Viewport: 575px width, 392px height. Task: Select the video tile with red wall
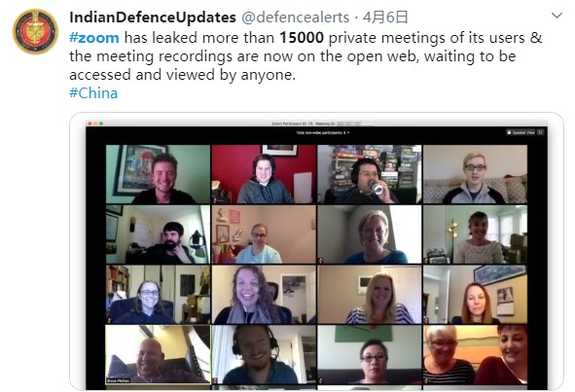tap(264, 174)
